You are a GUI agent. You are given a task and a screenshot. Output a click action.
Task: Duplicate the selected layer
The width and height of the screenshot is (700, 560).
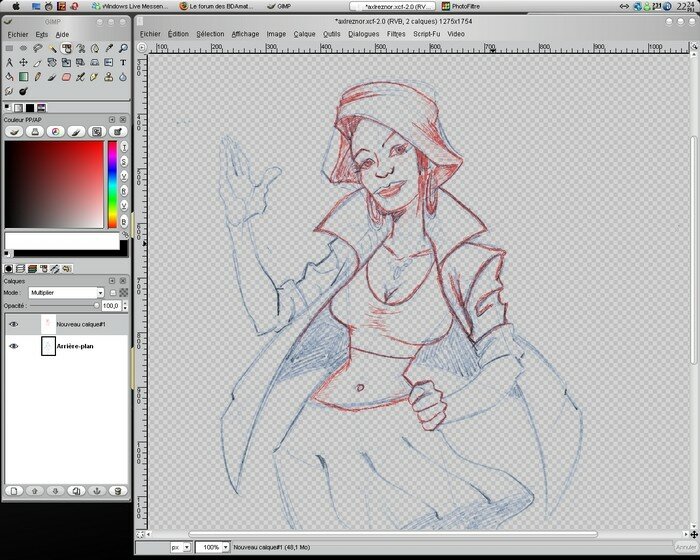[76, 491]
